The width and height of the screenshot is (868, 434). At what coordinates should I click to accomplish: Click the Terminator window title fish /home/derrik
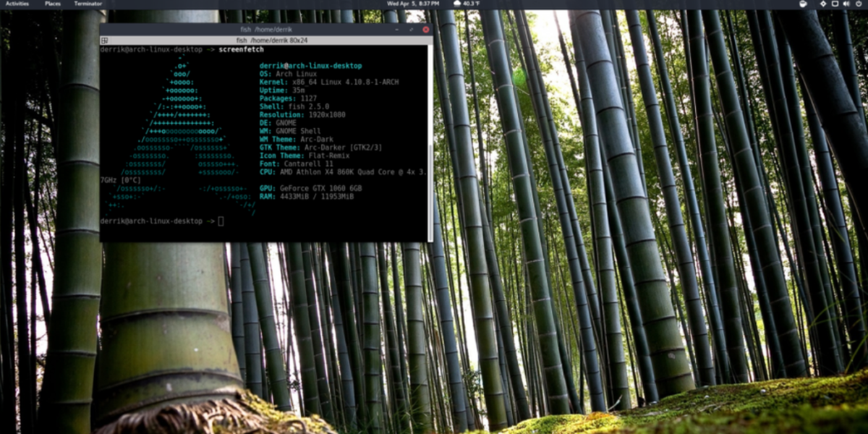click(265, 30)
